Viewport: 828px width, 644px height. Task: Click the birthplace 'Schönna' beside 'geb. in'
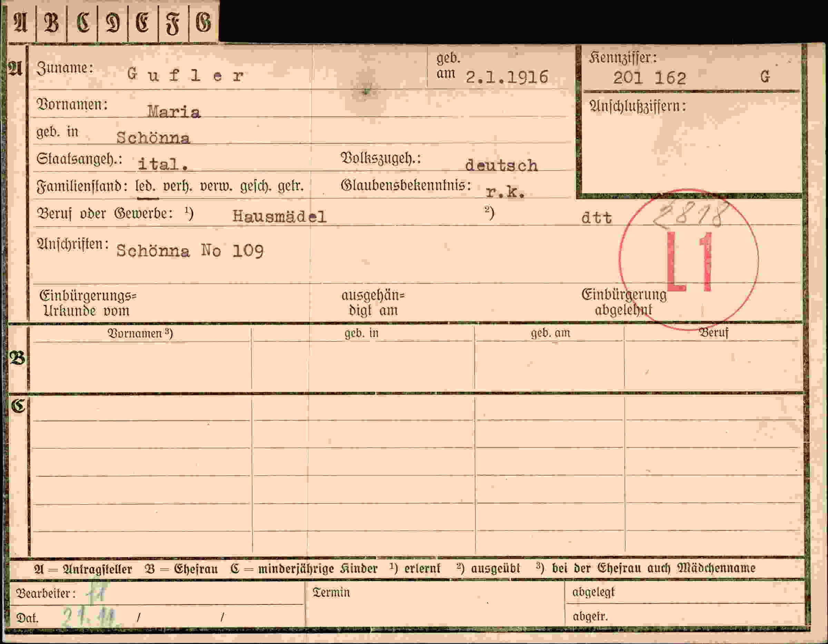(x=153, y=138)
